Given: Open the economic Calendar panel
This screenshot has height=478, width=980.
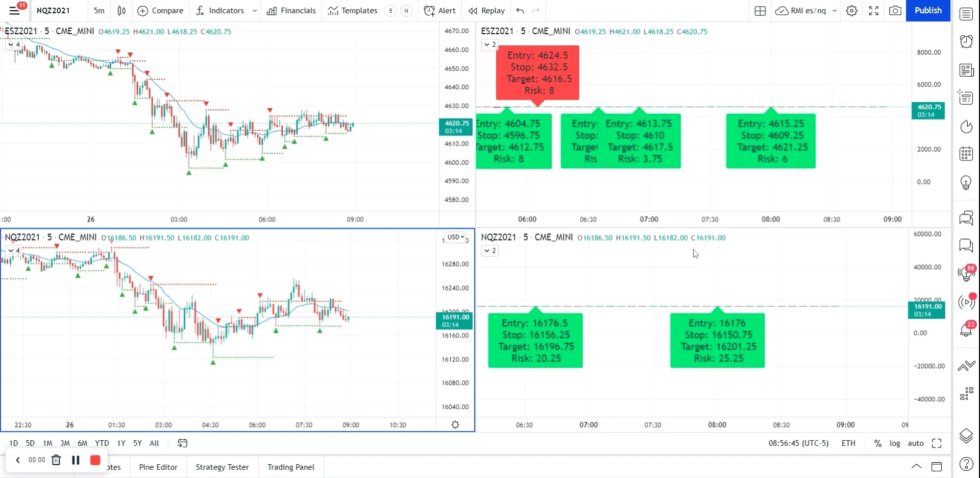Looking at the screenshot, I should click(966, 153).
